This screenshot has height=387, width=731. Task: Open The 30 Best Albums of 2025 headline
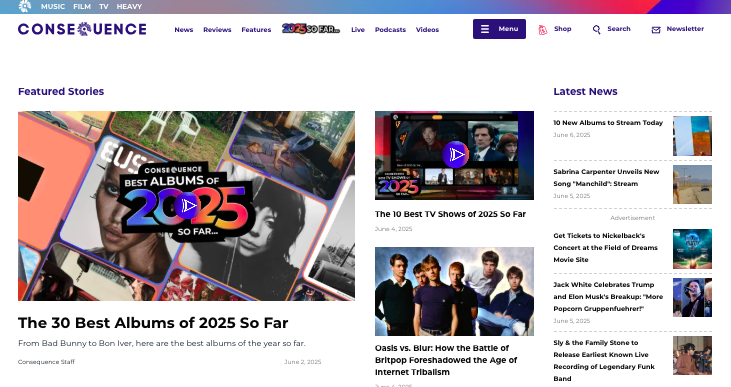point(153,323)
